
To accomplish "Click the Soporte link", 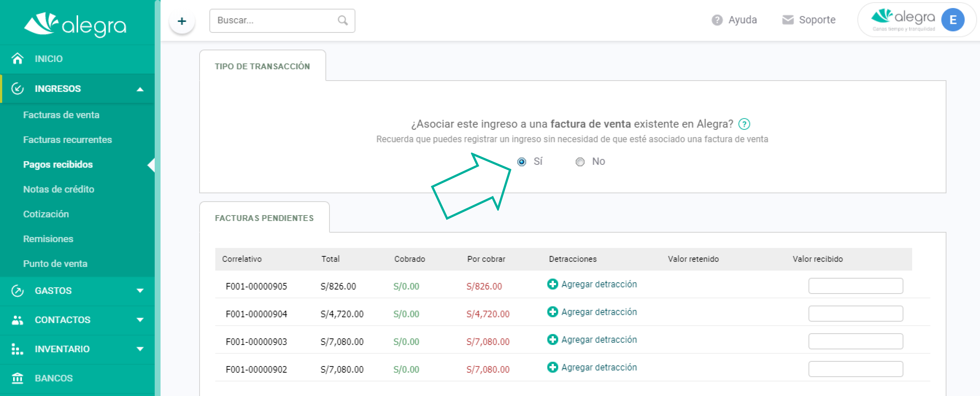I will click(x=817, y=20).
